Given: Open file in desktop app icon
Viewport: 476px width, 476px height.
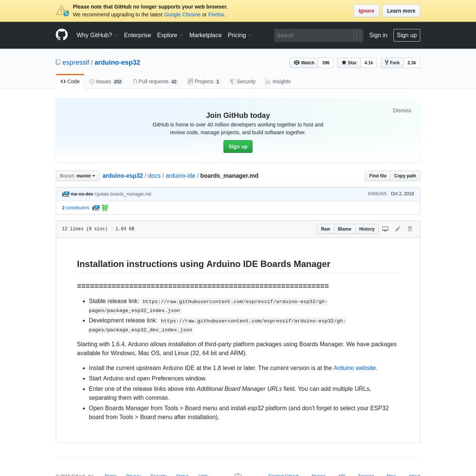Looking at the screenshot, I should click(x=385, y=229).
